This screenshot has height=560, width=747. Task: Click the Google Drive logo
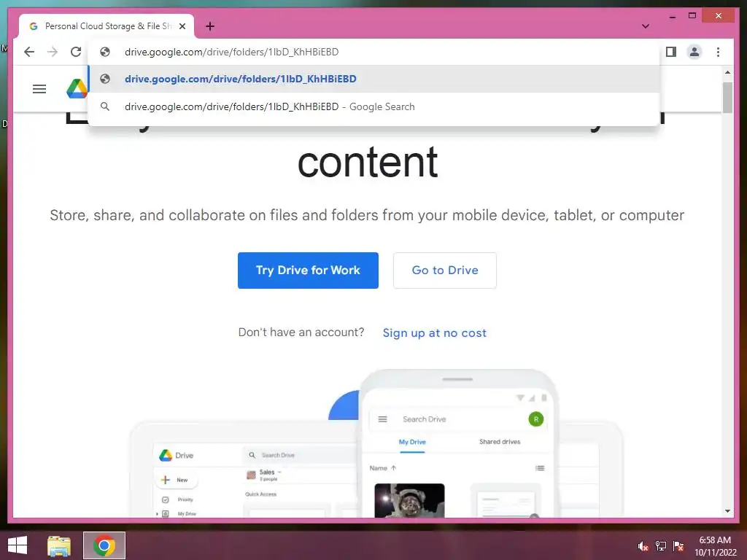tap(77, 89)
